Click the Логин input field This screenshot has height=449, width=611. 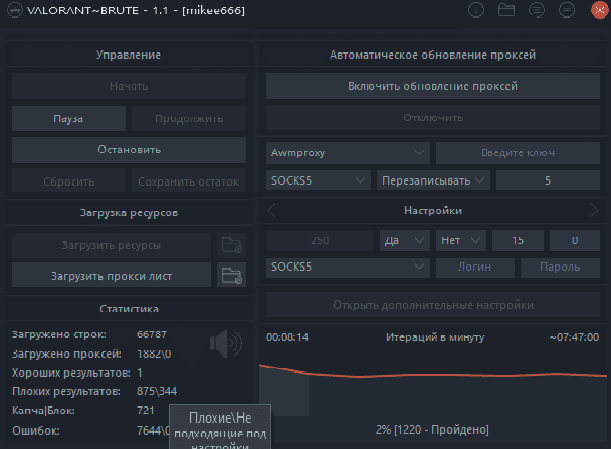click(x=475, y=267)
